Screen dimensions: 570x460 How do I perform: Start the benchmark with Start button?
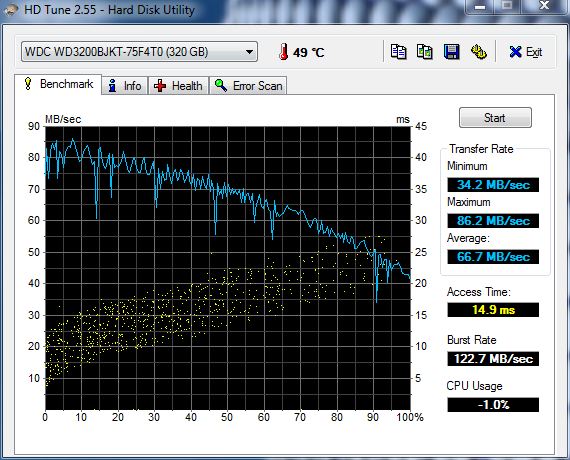(x=495, y=117)
